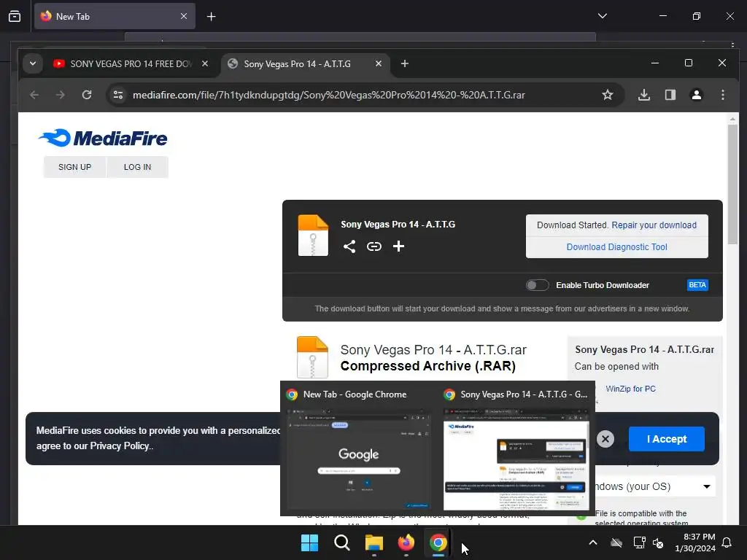747x560 pixels.
Task: Click the Chrome address bar URL
Action: 329,95
